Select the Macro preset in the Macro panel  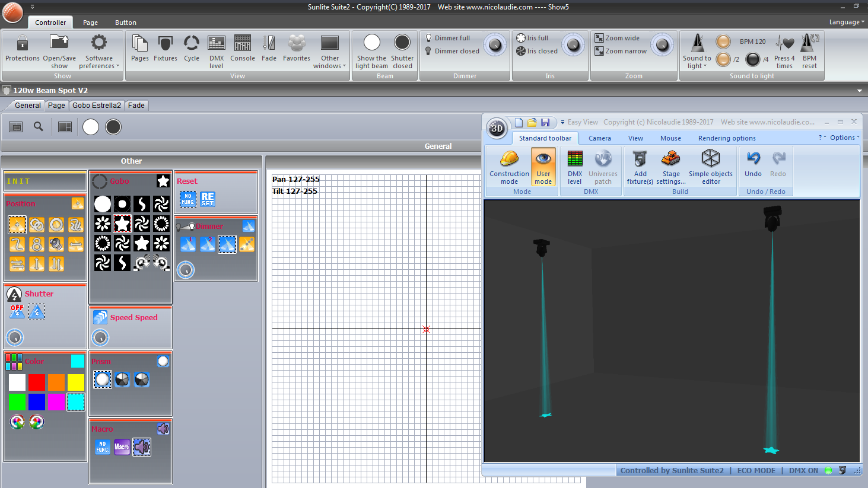(x=122, y=446)
